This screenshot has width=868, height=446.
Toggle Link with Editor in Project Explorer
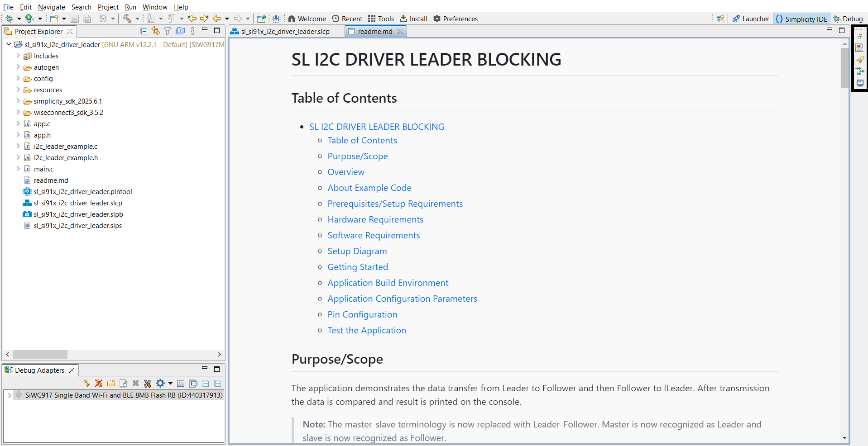coord(155,31)
